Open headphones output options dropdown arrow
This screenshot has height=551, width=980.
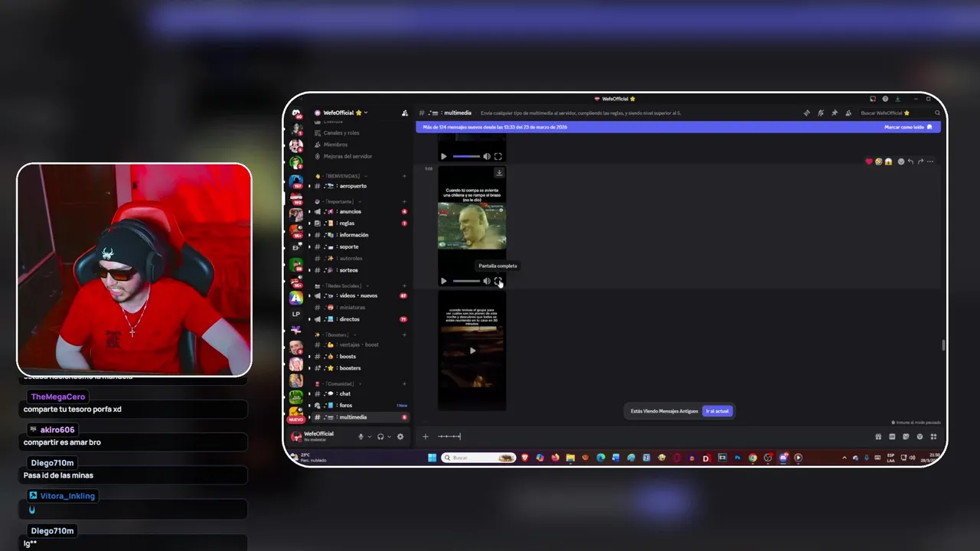coord(389,436)
